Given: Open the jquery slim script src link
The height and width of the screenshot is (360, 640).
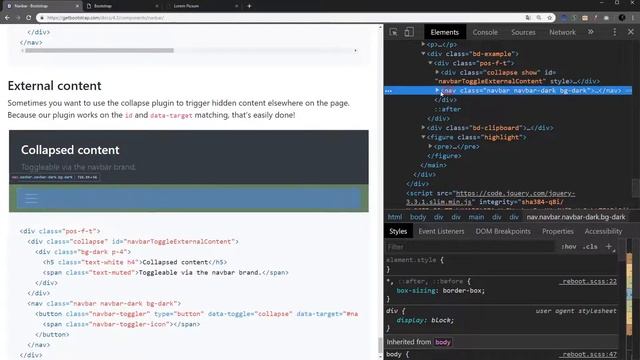Looking at the screenshot, I should tap(491, 198).
